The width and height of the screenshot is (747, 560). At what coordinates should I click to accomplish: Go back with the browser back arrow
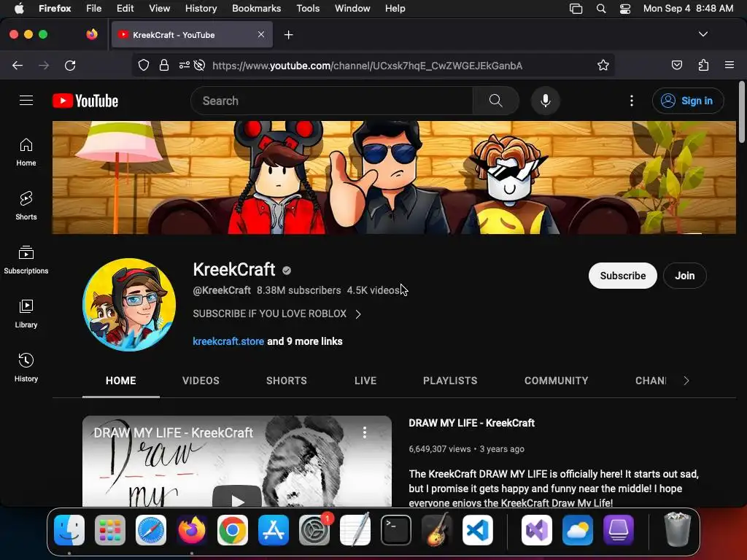[x=18, y=65]
